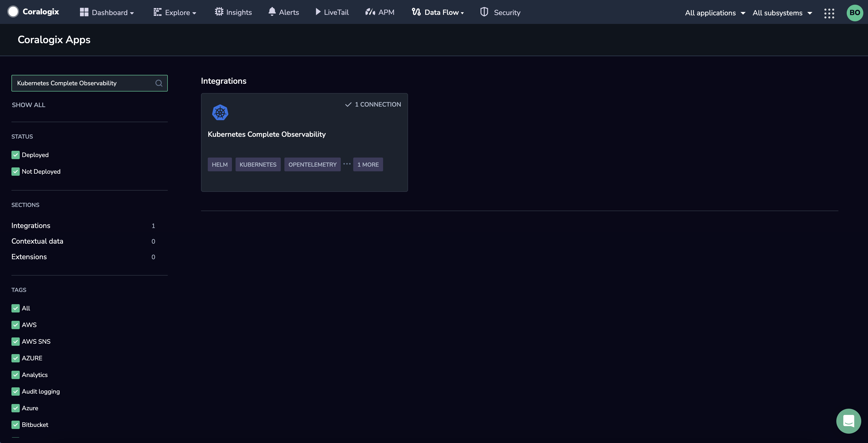This screenshot has height=443, width=868.
Task: Click the SHOW ALL link
Action: 29,105
